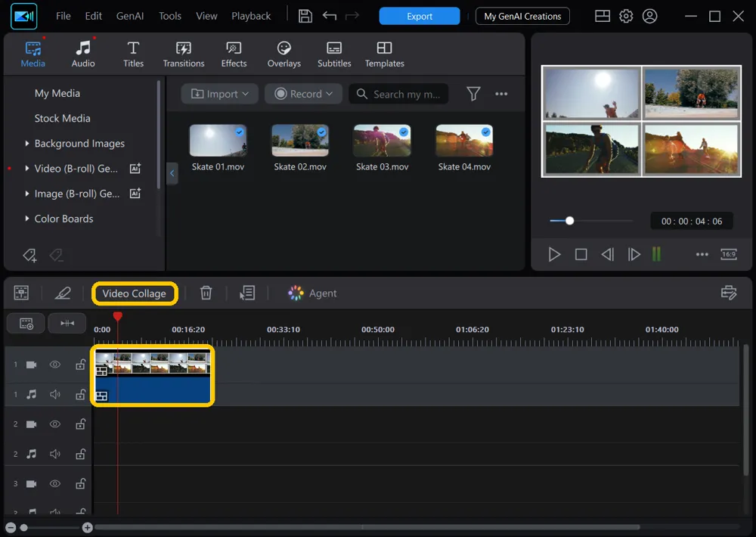Lock video track 1

click(81, 365)
